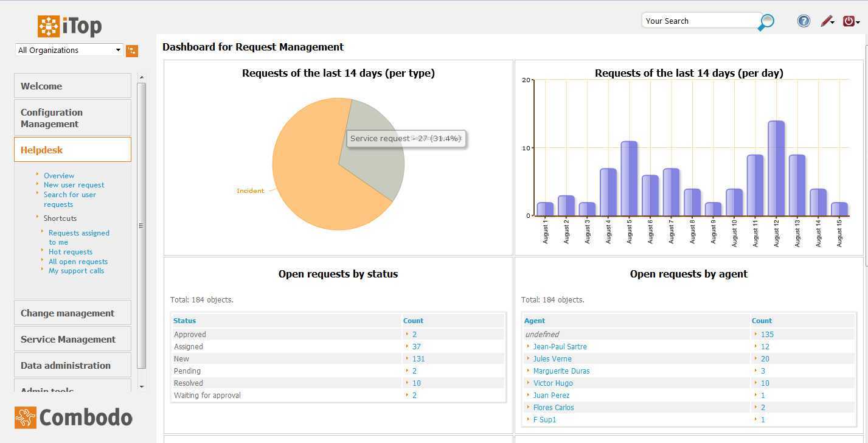Viewport: 868px width, 443px height.
Task: Click the magnifier search icon
Action: pyautogui.click(x=766, y=23)
